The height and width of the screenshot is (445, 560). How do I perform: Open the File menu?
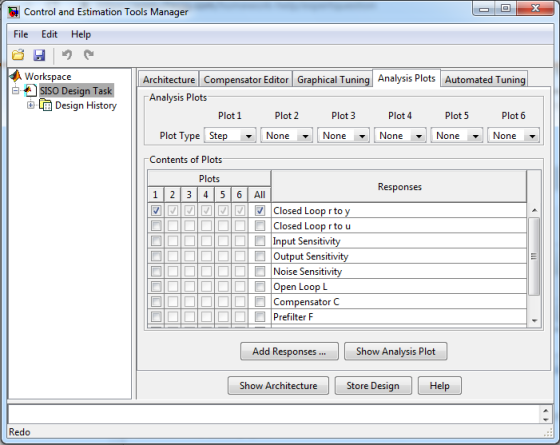coord(21,34)
